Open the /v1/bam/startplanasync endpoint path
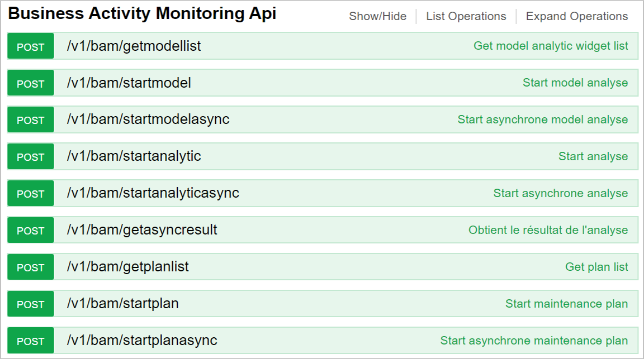Screen dimensions: 644x359 (x=141, y=341)
